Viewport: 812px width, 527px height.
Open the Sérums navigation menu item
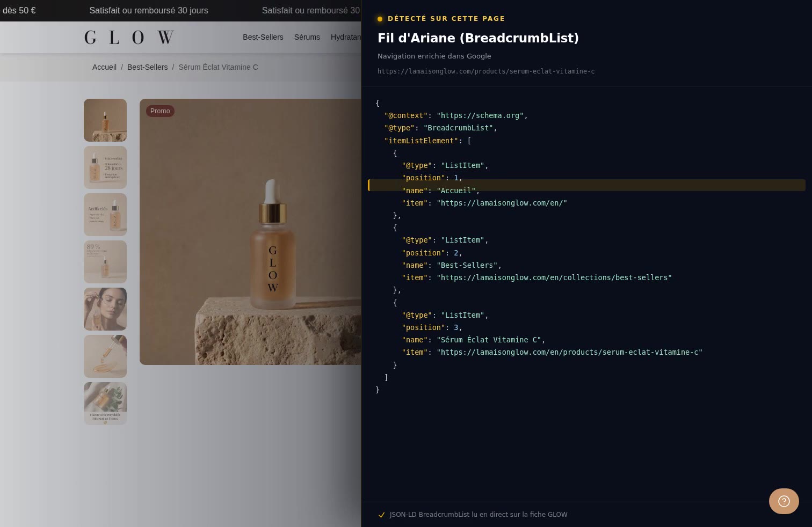(x=307, y=37)
